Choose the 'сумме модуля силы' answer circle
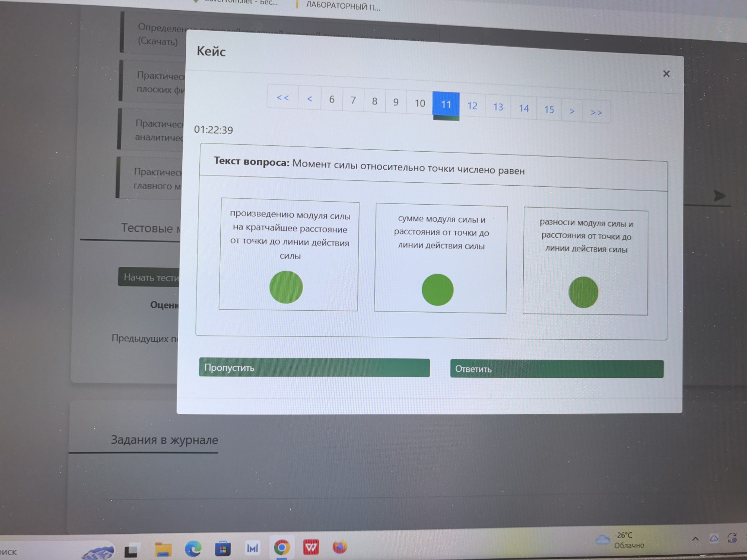Screen dimensions: 747x560 (x=437, y=290)
